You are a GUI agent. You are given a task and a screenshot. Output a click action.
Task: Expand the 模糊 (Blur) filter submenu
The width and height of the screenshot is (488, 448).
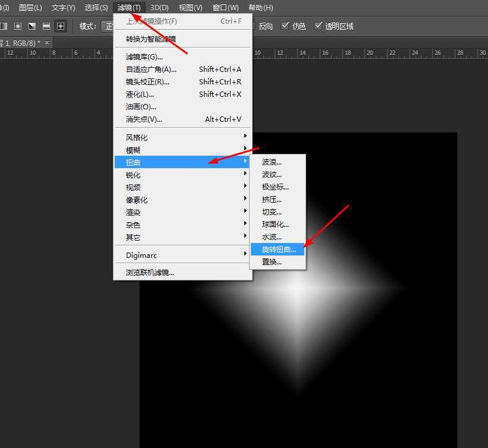pyautogui.click(x=134, y=150)
